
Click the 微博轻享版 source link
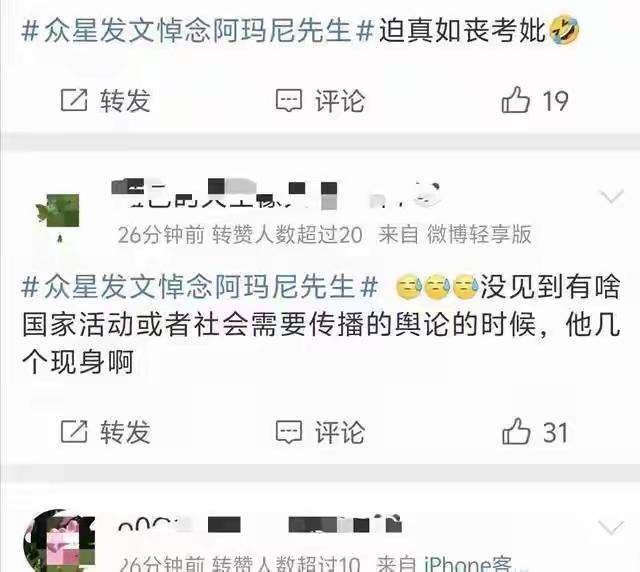[x=479, y=234]
